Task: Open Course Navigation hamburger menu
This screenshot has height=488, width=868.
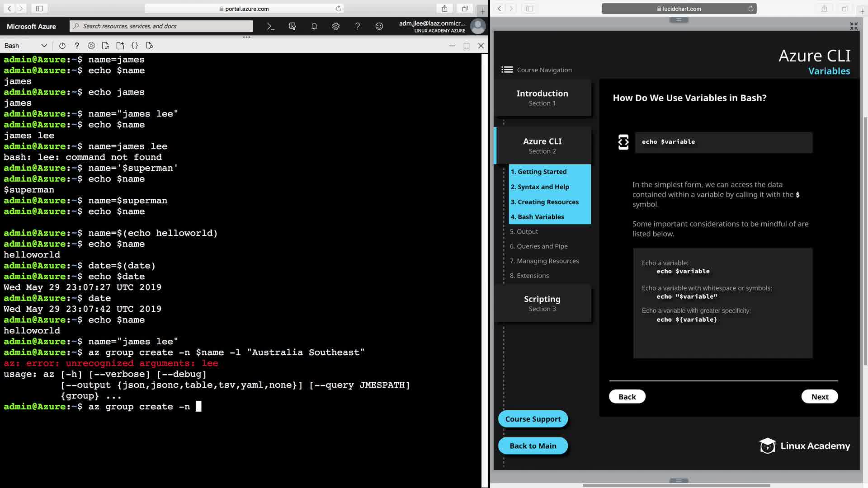Action: [507, 70]
